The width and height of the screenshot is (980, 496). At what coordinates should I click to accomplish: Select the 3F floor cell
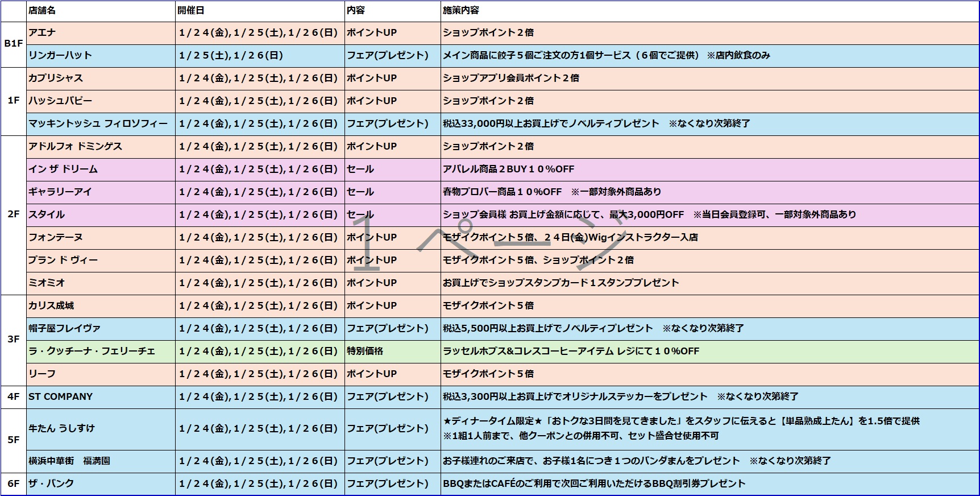(14, 340)
